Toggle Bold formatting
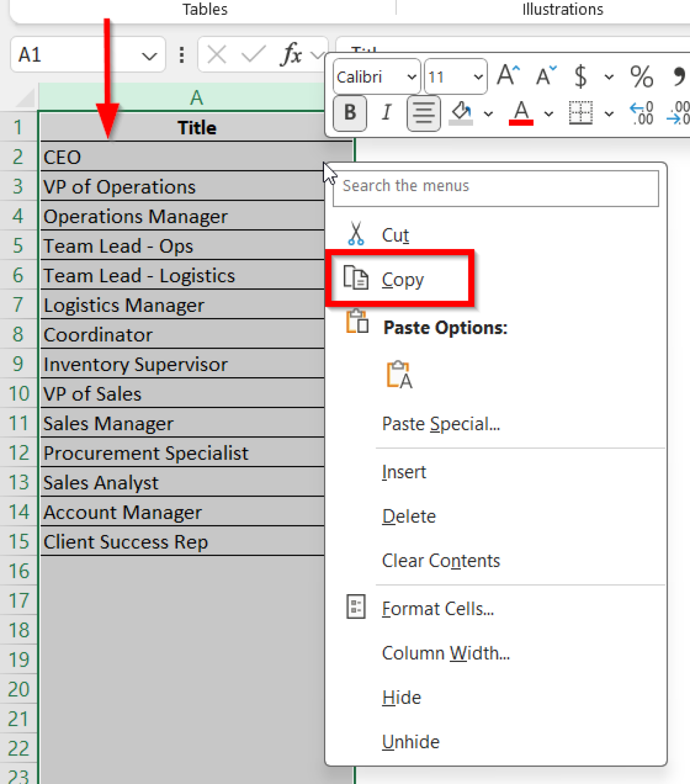This screenshot has width=690, height=784. click(349, 113)
